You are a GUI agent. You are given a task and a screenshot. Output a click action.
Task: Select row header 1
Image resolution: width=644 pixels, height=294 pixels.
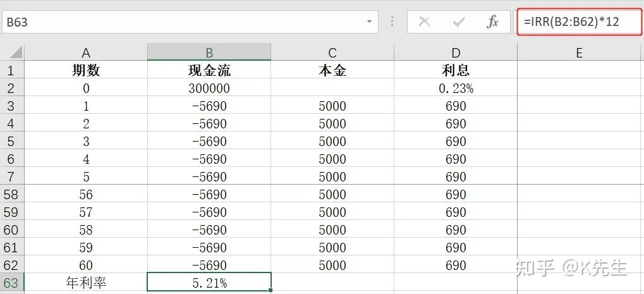tap(12, 70)
